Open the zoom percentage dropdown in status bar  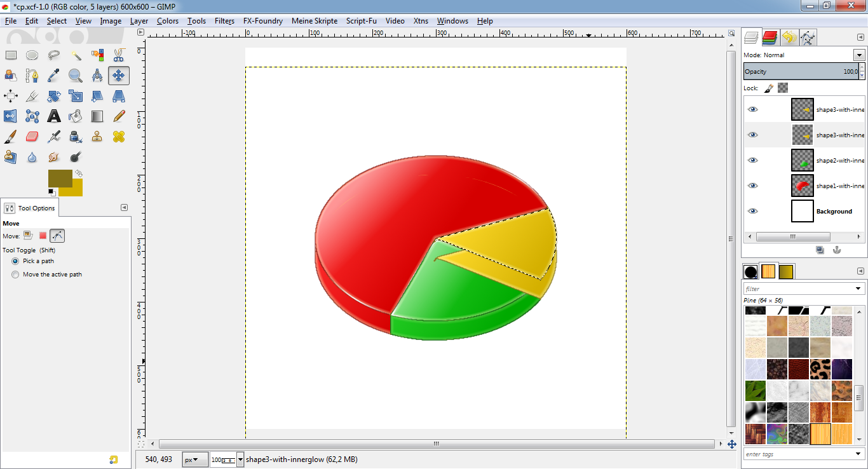click(240, 459)
